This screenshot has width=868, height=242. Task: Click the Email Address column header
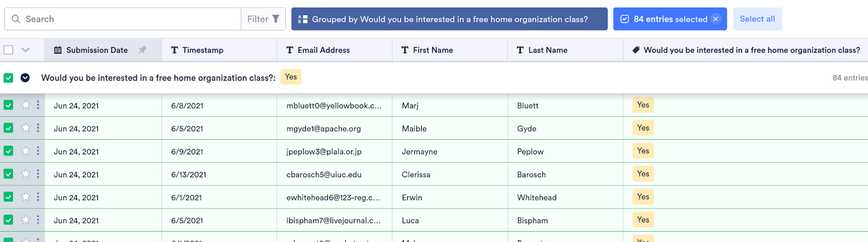[323, 50]
